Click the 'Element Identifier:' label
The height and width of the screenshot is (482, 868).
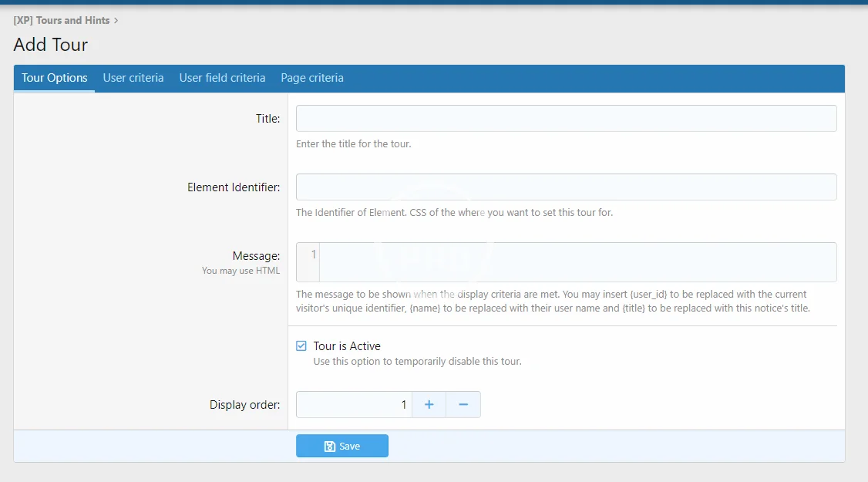coord(234,187)
